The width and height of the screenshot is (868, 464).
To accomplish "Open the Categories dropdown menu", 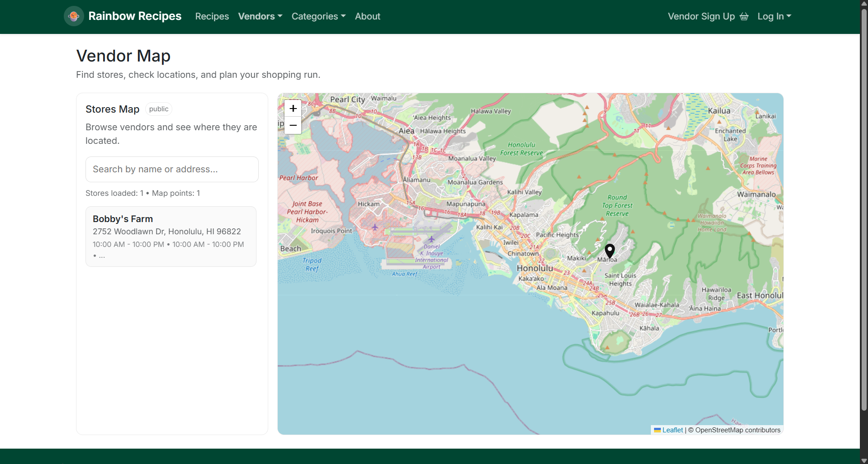I will 318,16.
